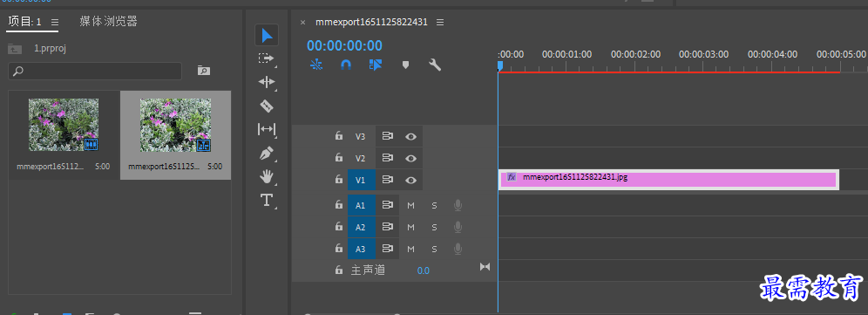Toggle lock on track V1

pyautogui.click(x=338, y=180)
